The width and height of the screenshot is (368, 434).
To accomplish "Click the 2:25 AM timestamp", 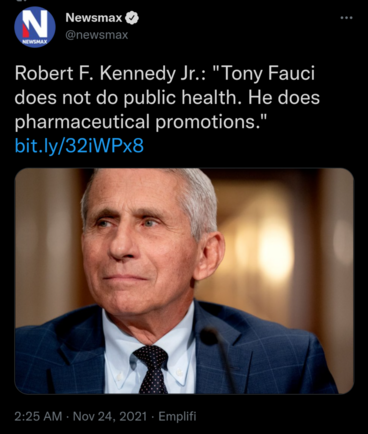I will [x=38, y=416].
